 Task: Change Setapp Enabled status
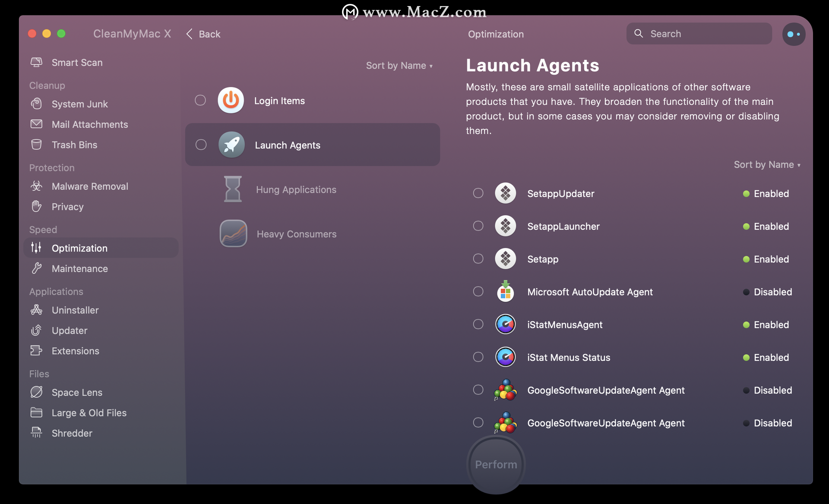(766, 259)
